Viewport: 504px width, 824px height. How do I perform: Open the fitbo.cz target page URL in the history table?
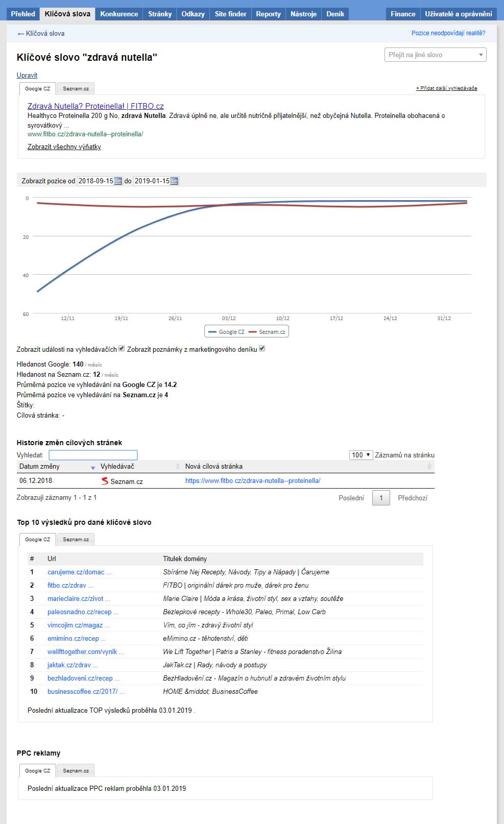253,480
